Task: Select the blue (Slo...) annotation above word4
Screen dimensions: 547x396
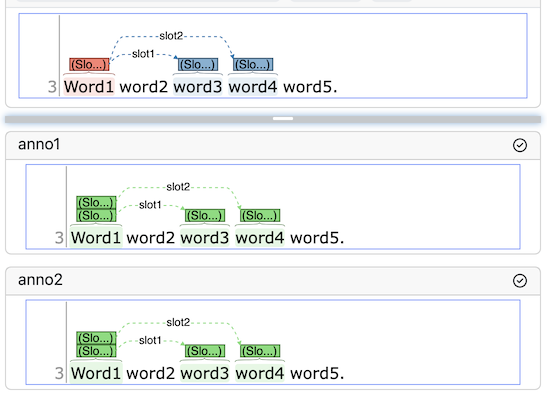Action: (253, 65)
